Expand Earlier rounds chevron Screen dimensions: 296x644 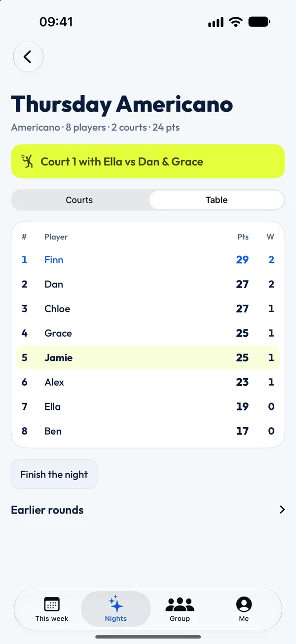click(x=282, y=510)
